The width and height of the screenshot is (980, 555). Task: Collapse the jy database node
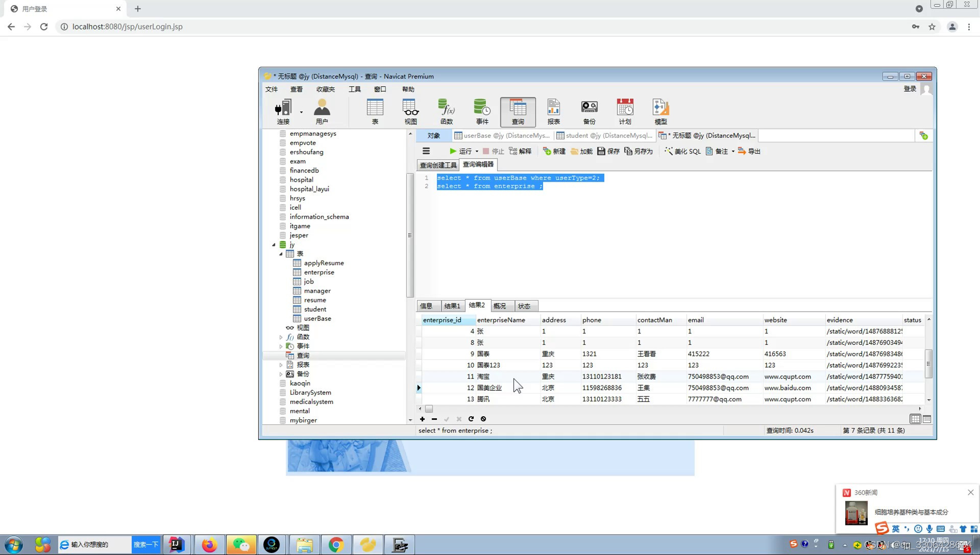coord(274,245)
